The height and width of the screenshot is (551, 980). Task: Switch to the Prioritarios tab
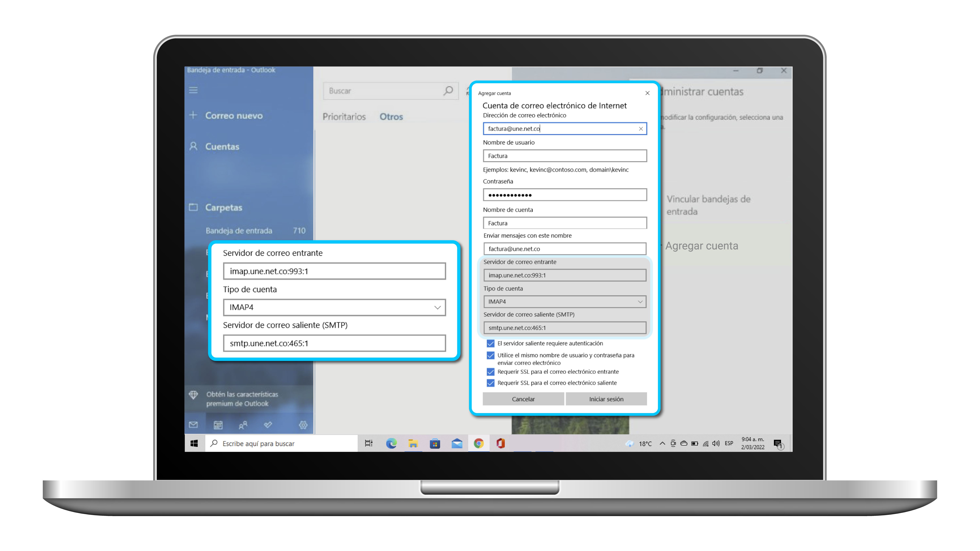coord(344,116)
